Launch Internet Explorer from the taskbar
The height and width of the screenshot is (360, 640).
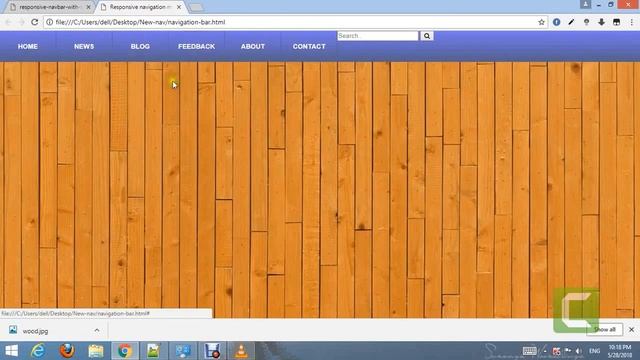point(38,351)
